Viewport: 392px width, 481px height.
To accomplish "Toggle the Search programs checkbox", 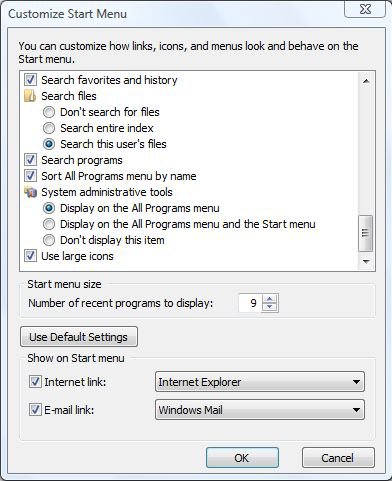I will 30,160.
